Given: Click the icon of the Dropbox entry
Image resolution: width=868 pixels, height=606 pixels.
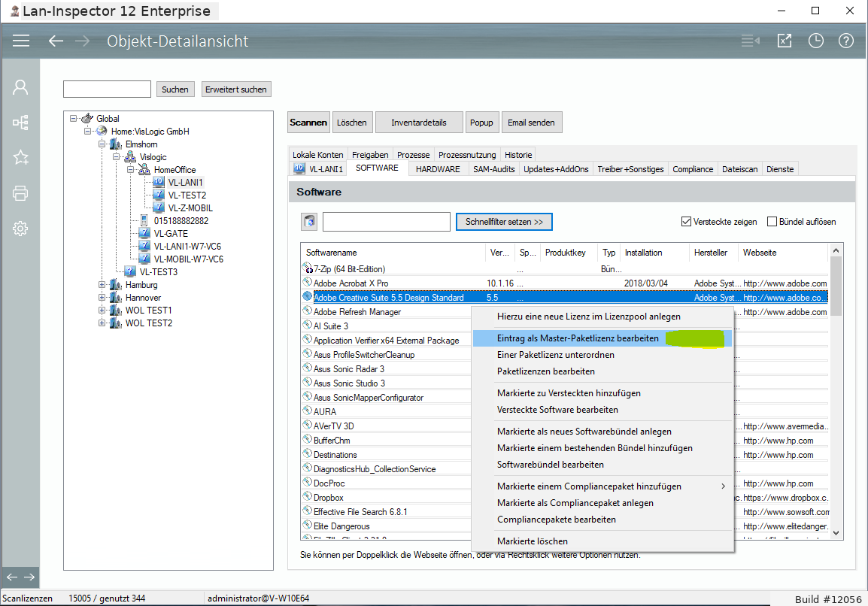Looking at the screenshot, I should [x=308, y=497].
